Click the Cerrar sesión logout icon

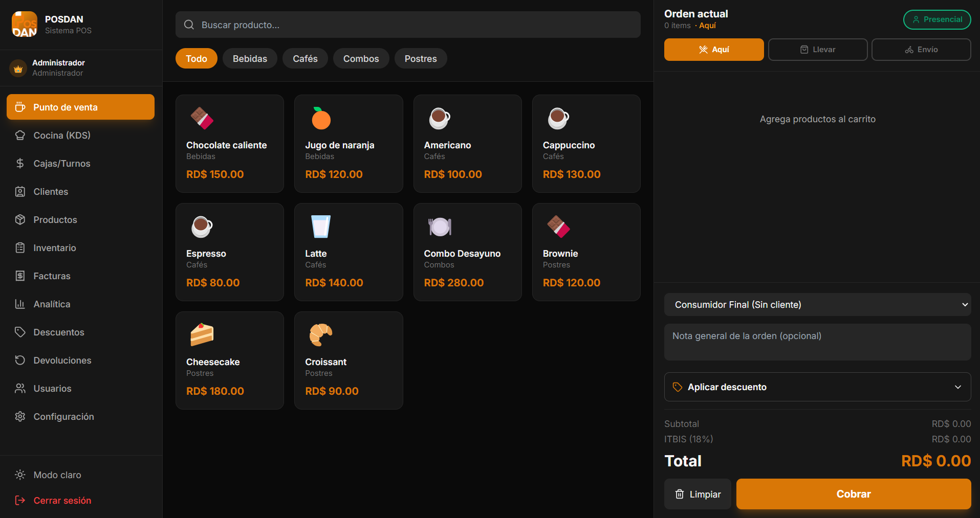[x=20, y=501]
